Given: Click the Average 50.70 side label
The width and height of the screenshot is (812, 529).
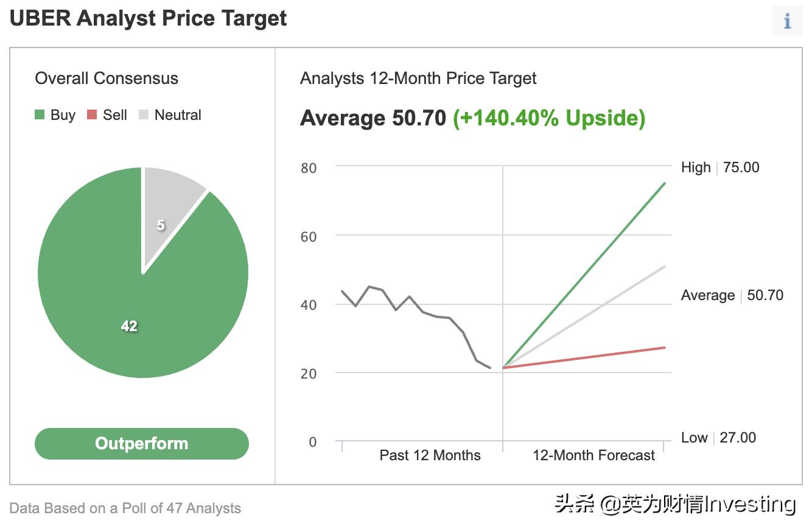Looking at the screenshot, I should 732,295.
